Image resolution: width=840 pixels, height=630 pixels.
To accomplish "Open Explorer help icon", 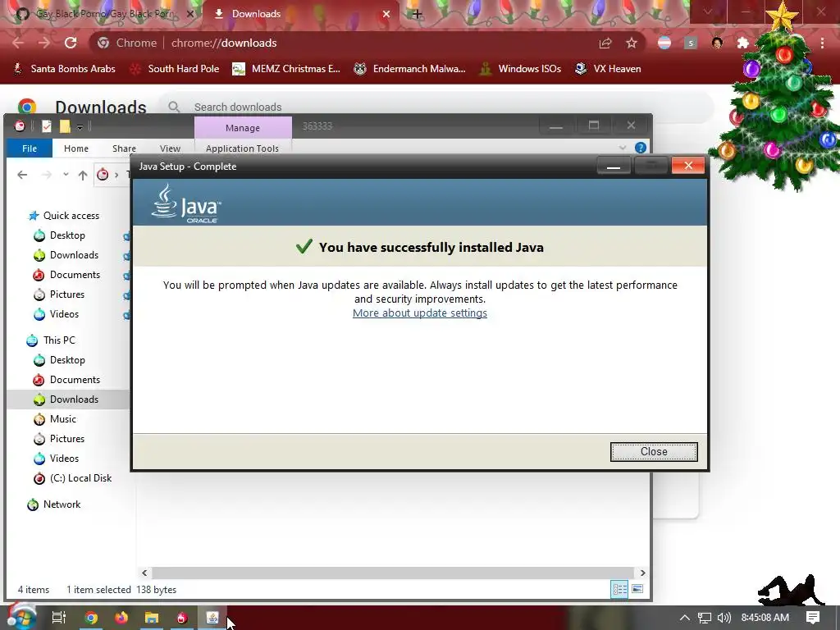I will click(640, 148).
